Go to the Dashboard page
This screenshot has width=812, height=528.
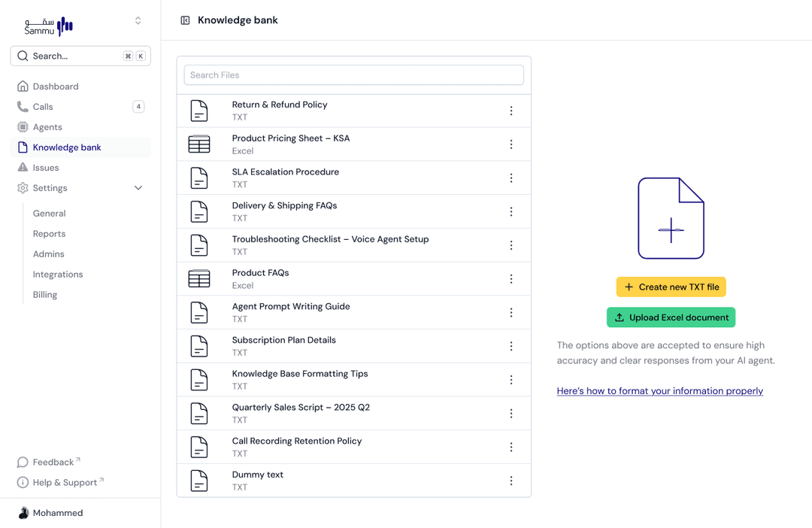55,86
